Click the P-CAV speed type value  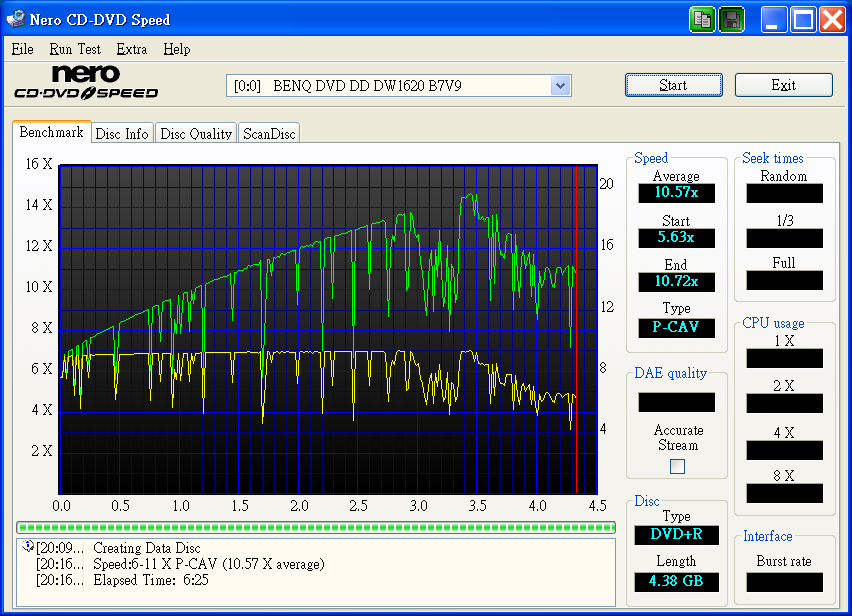tap(676, 328)
